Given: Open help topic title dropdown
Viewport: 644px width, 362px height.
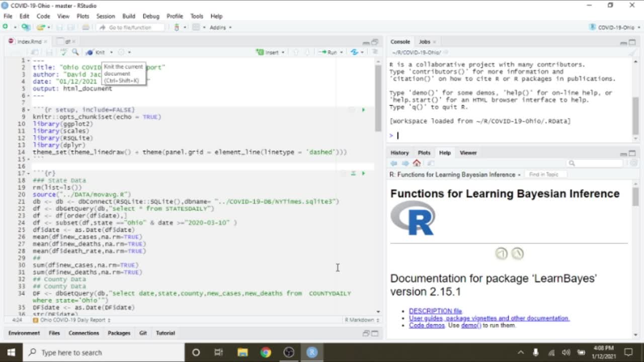Looking at the screenshot, I should coord(455,174).
